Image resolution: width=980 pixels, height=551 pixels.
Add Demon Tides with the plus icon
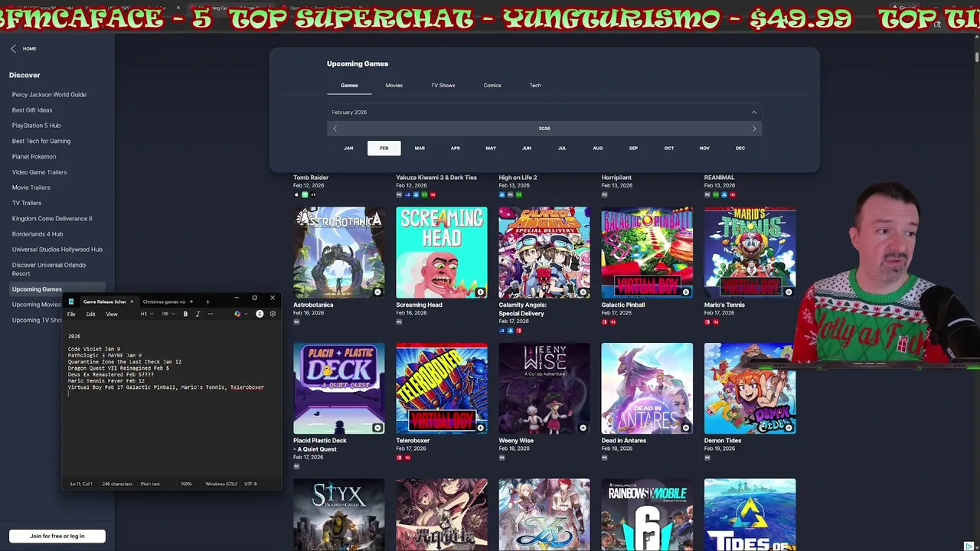click(x=788, y=428)
